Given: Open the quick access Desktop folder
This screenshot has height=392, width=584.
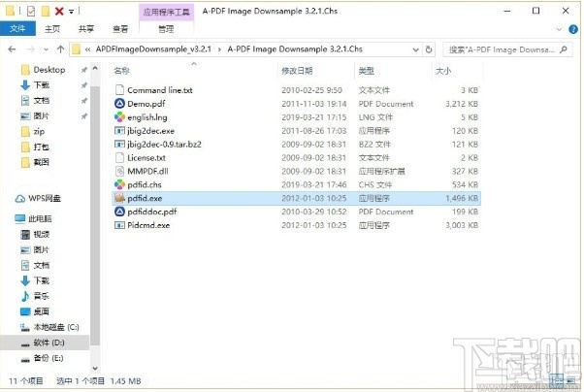Looking at the screenshot, I should coord(44,70).
